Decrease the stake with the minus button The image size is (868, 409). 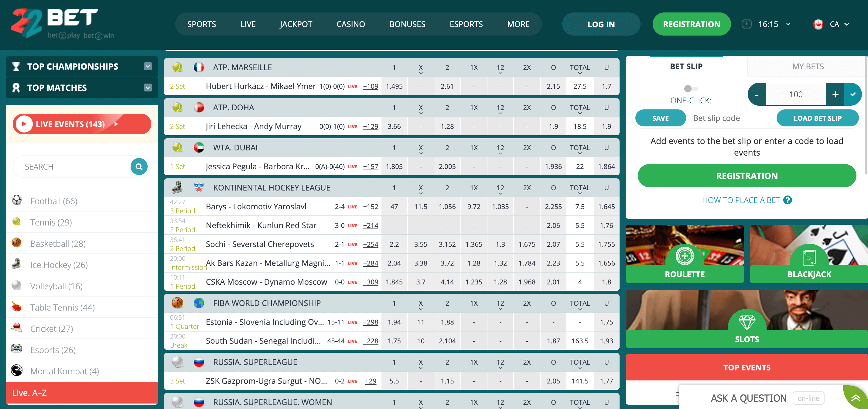tap(757, 94)
